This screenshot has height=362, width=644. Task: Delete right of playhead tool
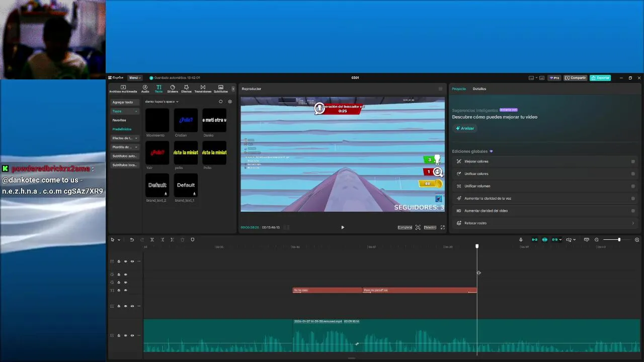[172, 240]
